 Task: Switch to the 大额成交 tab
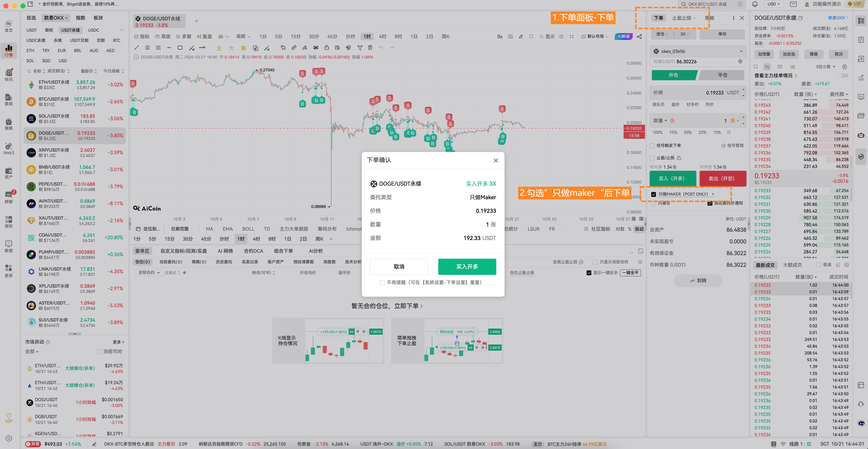click(x=793, y=265)
